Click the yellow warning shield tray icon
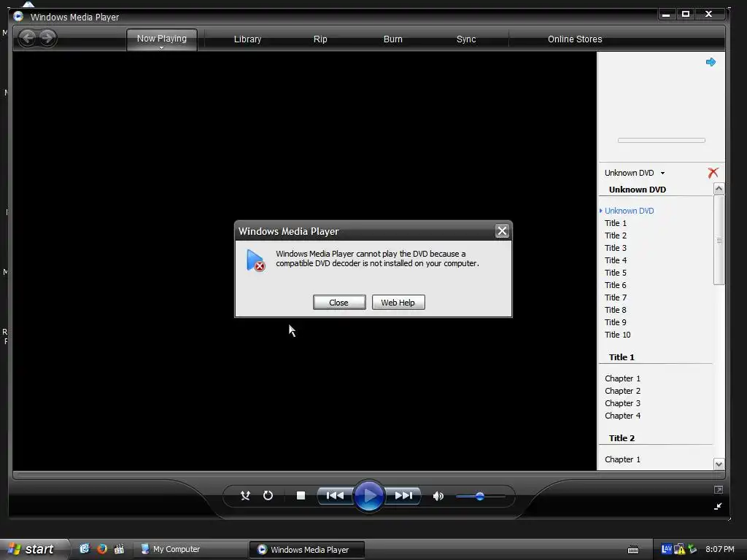Viewport: 747px width, 560px height. 679,549
